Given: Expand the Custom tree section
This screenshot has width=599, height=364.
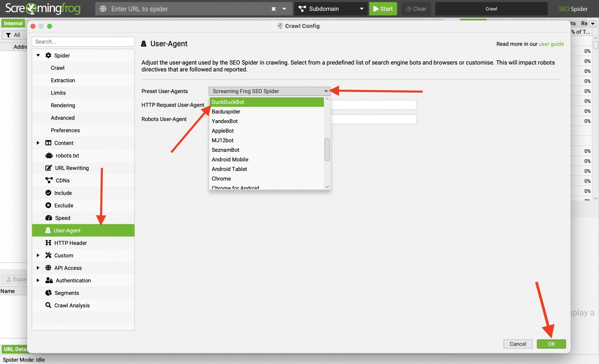Looking at the screenshot, I should coord(38,255).
